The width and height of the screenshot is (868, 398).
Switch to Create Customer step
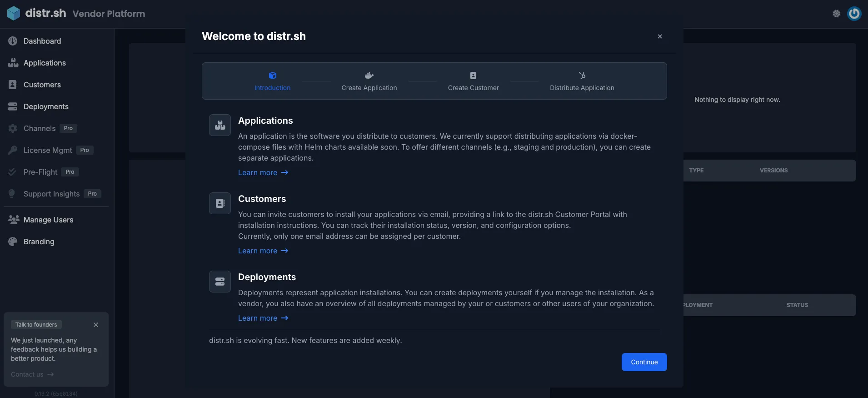tap(474, 88)
